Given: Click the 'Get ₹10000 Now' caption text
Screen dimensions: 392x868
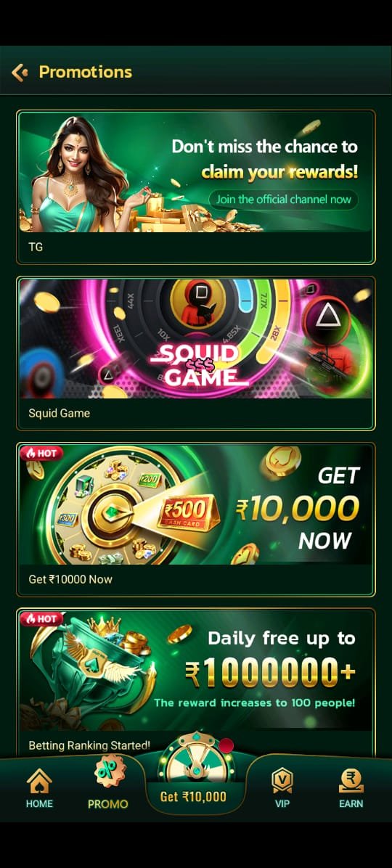Looking at the screenshot, I should coord(70,579).
